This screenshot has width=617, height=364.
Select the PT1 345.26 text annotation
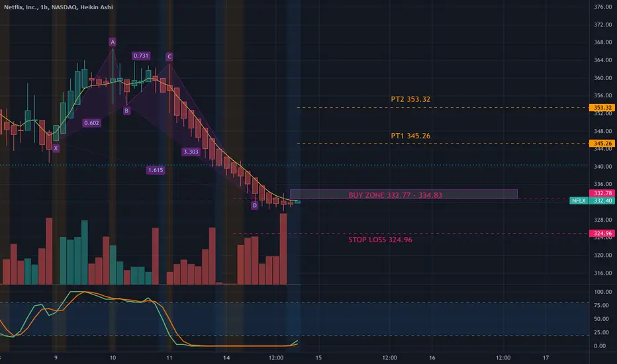[x=410, y=136]
